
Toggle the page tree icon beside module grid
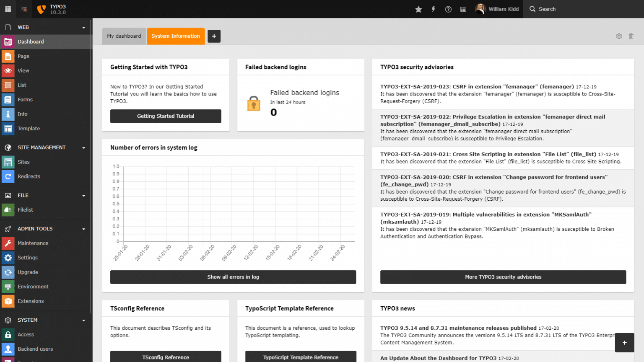coord(24,8)
